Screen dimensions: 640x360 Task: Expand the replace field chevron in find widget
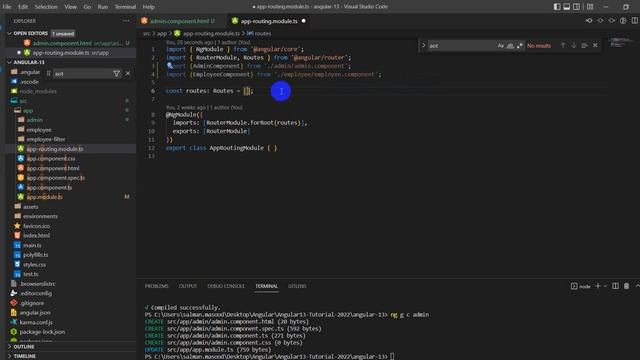point(424,46)
